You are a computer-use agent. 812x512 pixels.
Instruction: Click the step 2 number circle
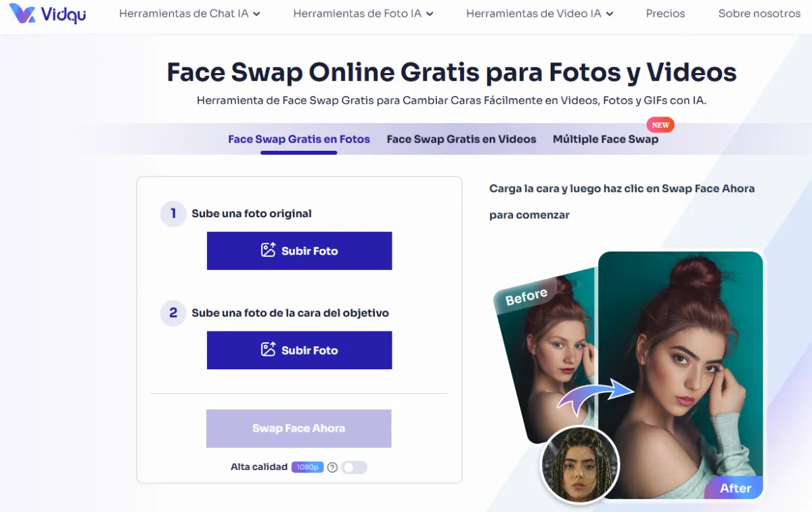coord(173,313)
